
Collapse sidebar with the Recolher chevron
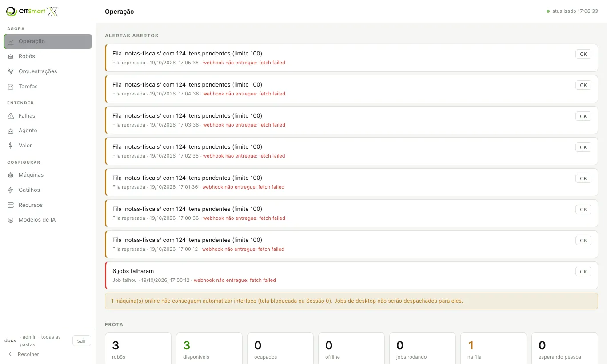10,354
